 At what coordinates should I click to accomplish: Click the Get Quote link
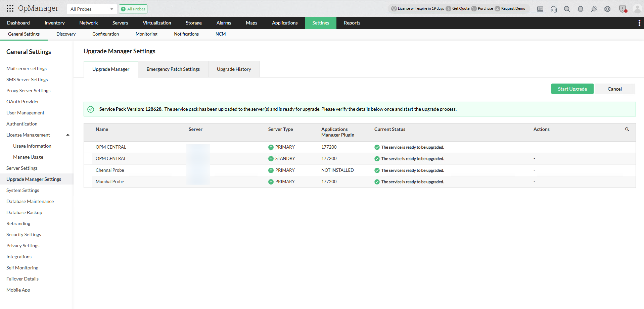(461, 8)
